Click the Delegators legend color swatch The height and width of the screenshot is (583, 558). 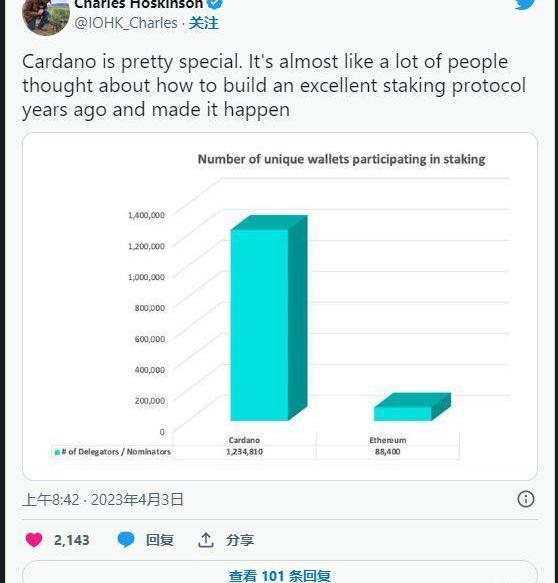click(57, 452)
